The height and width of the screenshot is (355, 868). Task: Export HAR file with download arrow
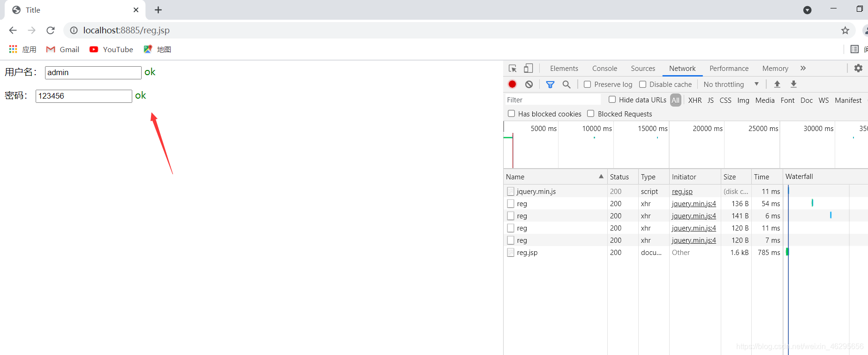793,85
